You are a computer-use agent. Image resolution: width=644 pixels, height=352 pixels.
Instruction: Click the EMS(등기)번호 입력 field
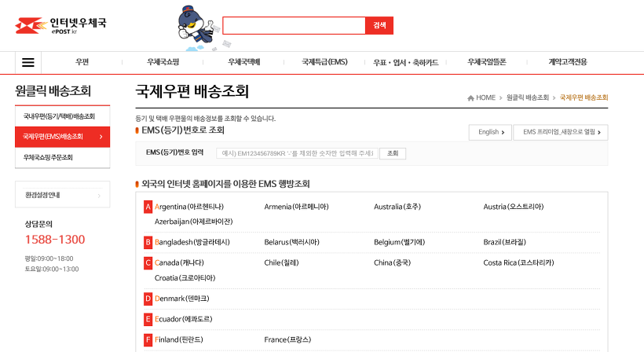pos(297,153)
